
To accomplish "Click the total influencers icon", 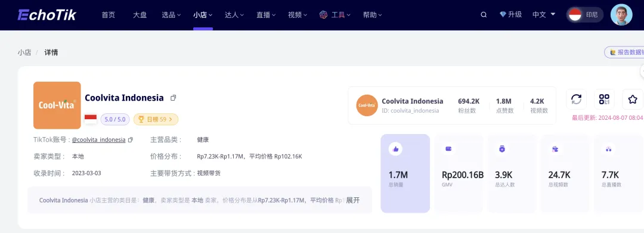I will click(x=502, y=149).
